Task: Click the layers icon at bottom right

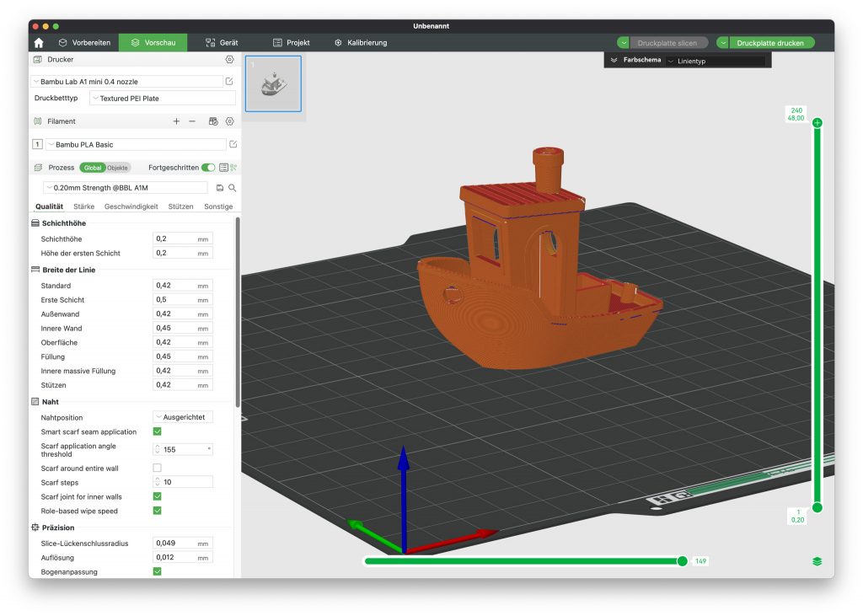Action: tap(817, 561)
